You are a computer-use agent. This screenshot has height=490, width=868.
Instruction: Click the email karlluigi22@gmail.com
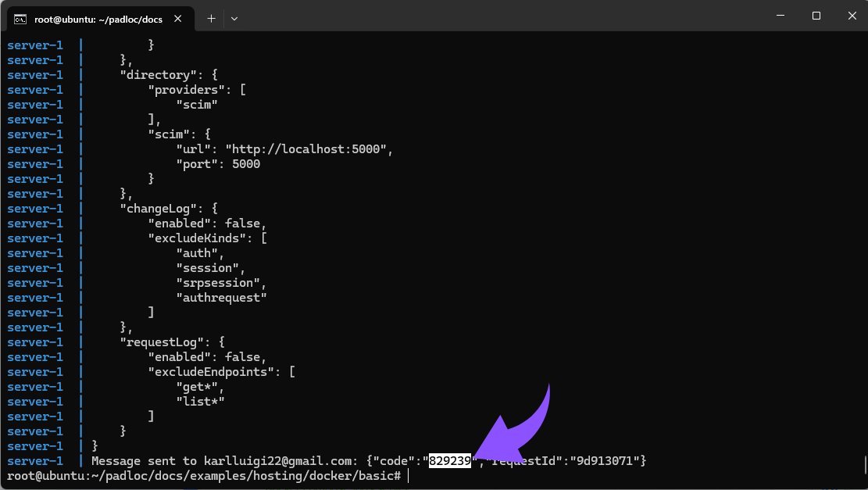[277, 460]
